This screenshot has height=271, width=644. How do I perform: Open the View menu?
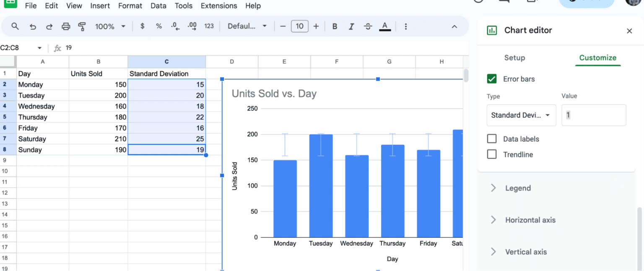(x=74, y=6)
